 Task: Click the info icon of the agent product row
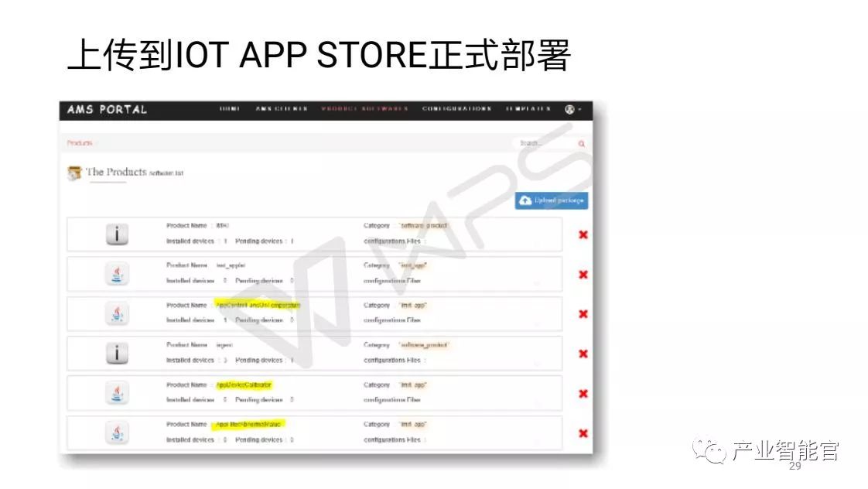pos(117,354)
